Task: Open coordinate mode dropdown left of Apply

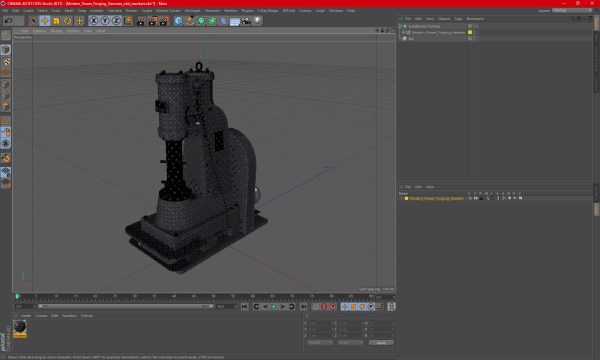Action: point(320,343)
